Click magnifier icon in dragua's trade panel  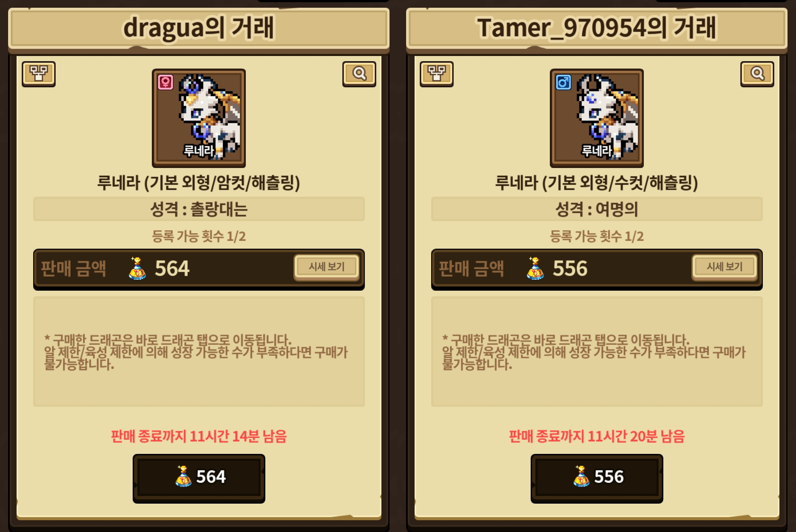coord(359,74)
